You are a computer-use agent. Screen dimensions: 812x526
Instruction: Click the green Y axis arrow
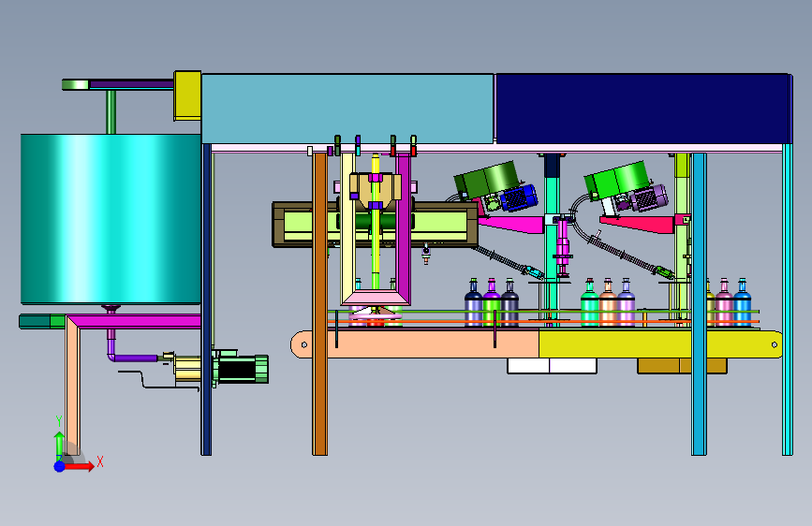[59, 446]
